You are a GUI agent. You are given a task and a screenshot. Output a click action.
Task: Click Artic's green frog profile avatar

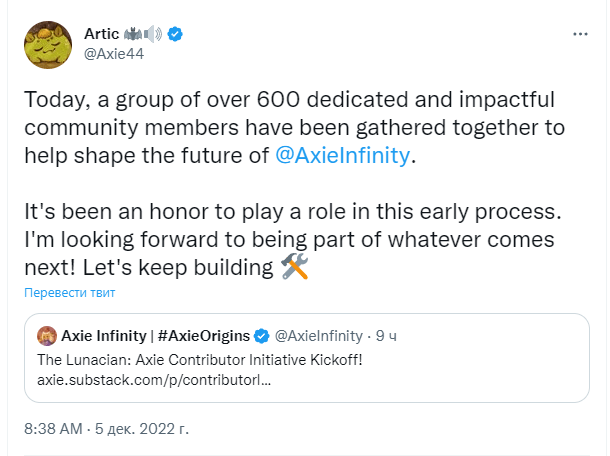coord(48,45)
